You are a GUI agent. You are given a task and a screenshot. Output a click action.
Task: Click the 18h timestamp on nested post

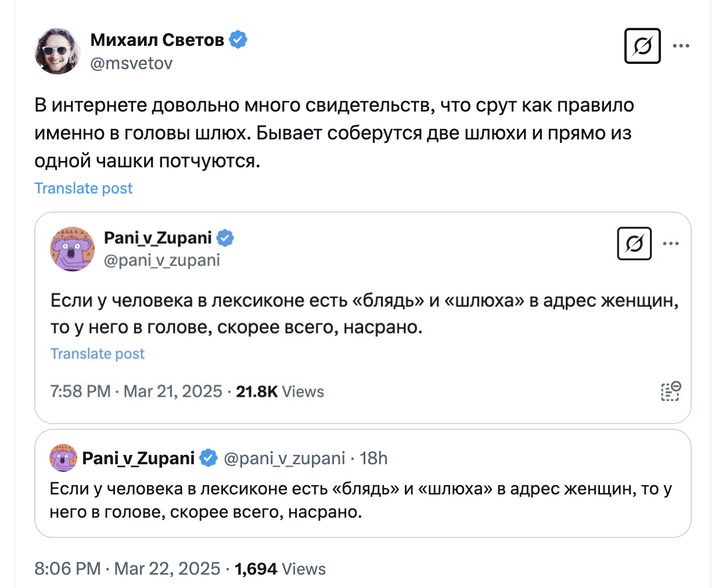click(373, 458)
